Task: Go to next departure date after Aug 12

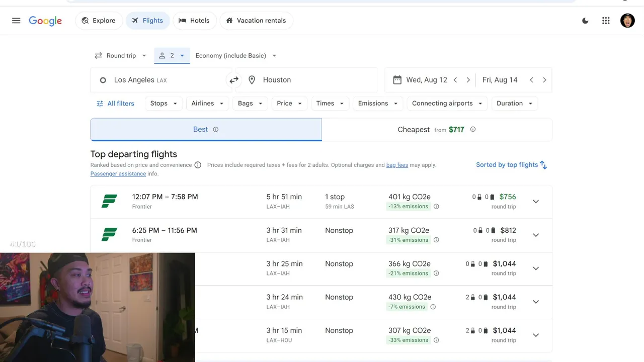Action: coord(468,80)
